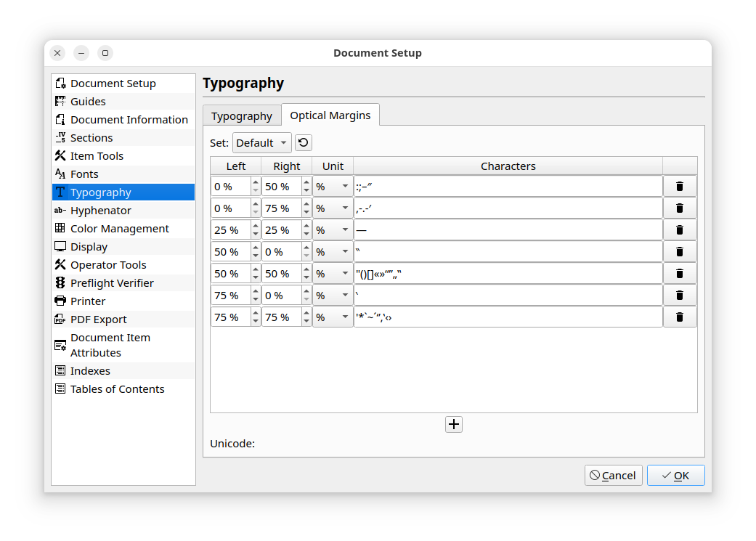The height and width of the screenshot is (541, 756).
Task: Click the Right 75 % field in second row
Action: click(281, 208)
